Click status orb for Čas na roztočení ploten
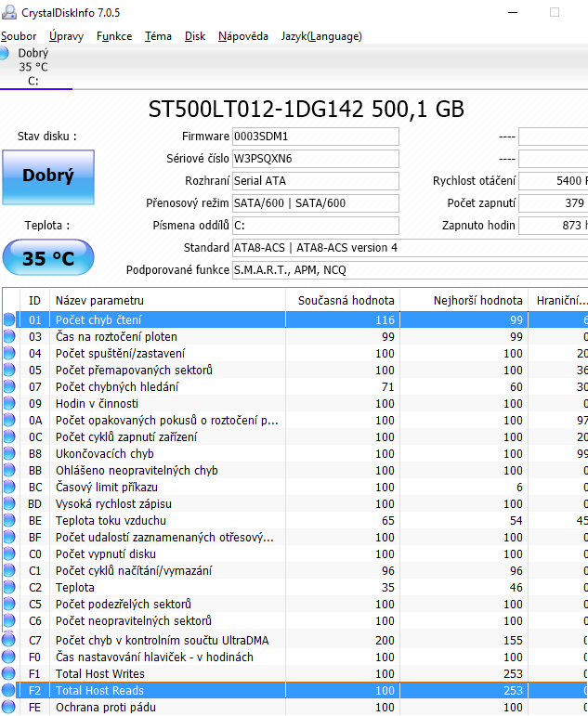This screenshot has width=588, height=716. [x=9, y=336]
